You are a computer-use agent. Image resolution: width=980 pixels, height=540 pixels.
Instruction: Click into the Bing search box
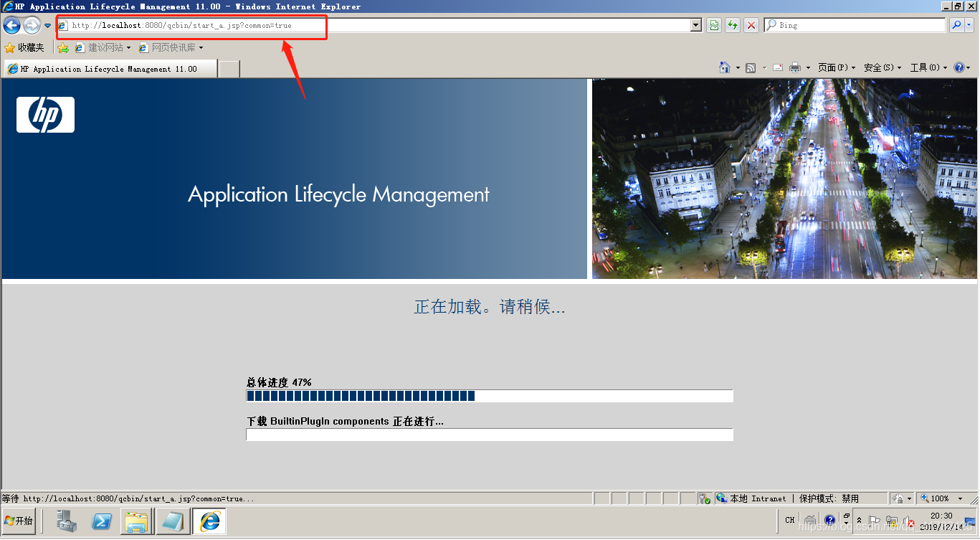855,26
